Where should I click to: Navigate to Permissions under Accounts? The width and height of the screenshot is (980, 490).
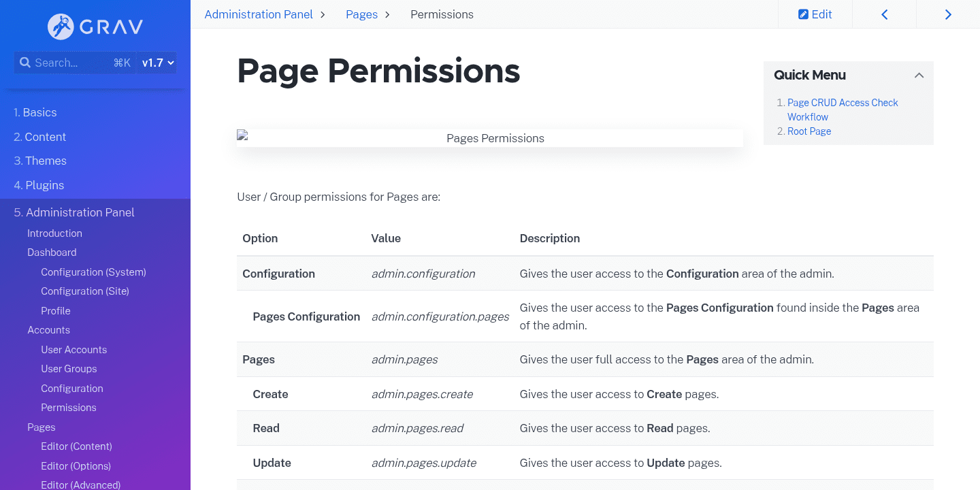point(68,407)
